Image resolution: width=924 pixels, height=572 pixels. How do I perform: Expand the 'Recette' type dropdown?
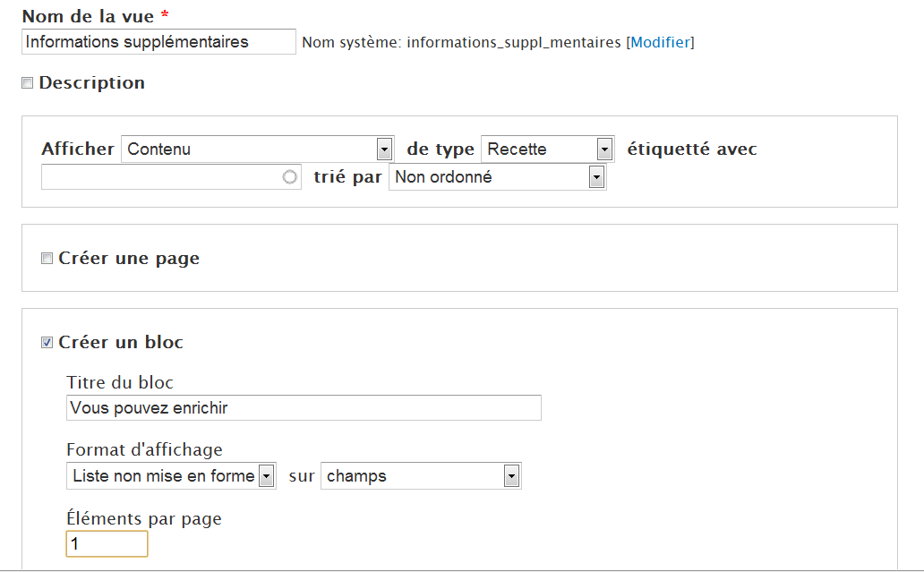(x=547, y=149)
